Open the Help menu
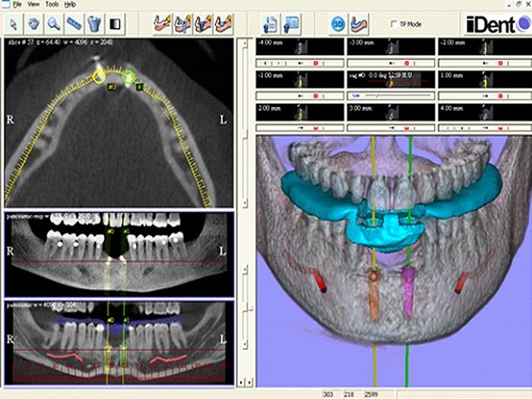This screenshot has width=532, height=399. click(x=70, y=5)
